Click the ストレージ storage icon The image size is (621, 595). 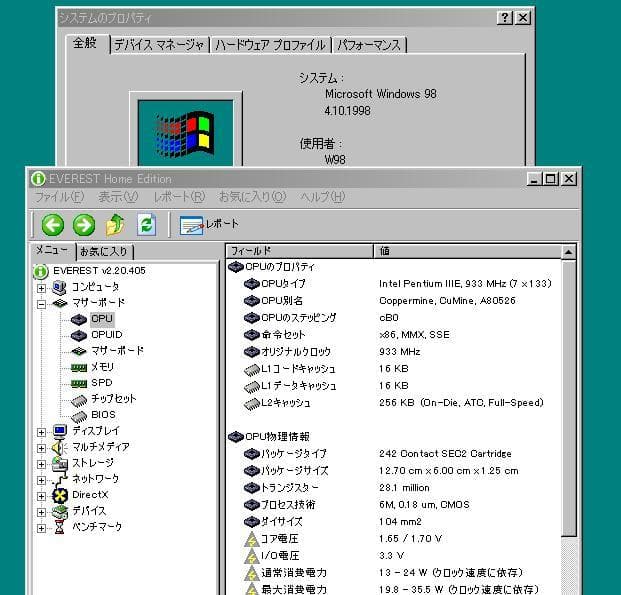point(59,463)
